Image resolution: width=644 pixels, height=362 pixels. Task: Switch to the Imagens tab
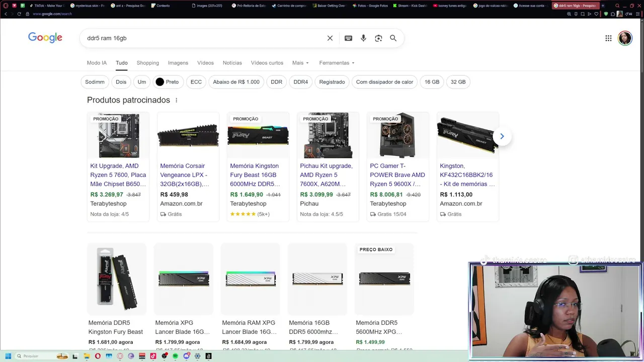coord(178,63)
